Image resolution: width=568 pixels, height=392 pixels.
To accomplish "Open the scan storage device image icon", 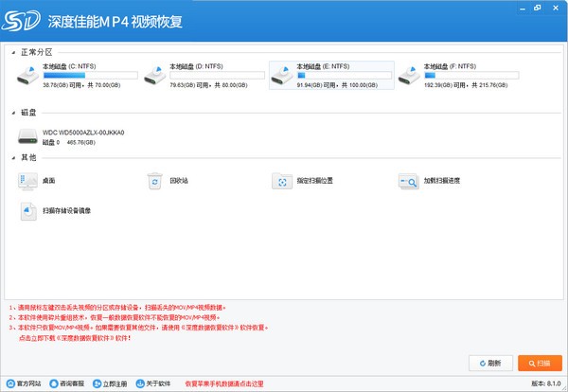I will tap(28, 211).
